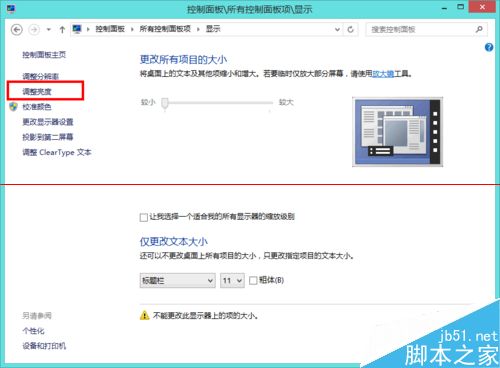Click the 控制面板 breadcrumb
The height and width of the screenshot is (368, 500).
110,29
